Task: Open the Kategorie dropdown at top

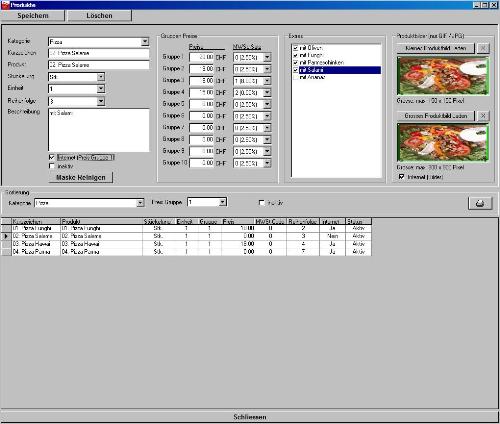Action: coord(145,42)
